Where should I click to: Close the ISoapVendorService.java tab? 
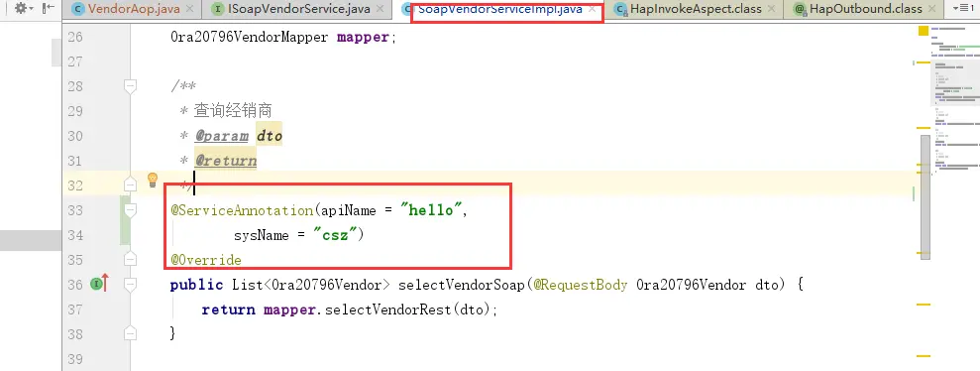[380, 9]
